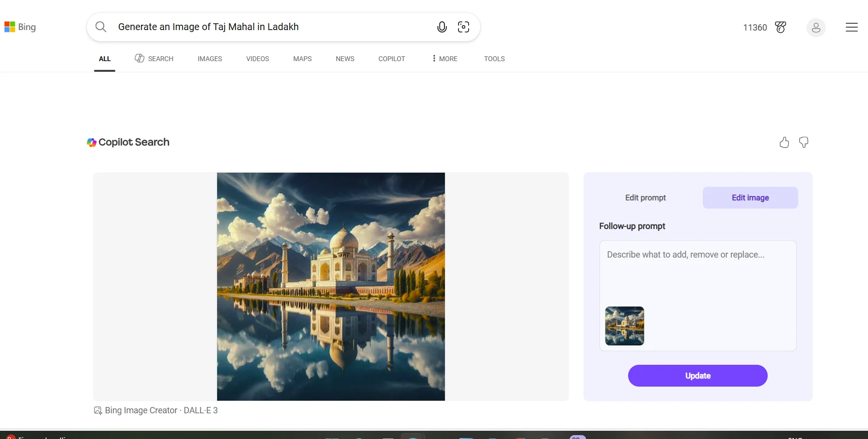Start voice search with microphone icon
Image resolution: width=868 pixels, height=439 pixels.
point(442,27)
